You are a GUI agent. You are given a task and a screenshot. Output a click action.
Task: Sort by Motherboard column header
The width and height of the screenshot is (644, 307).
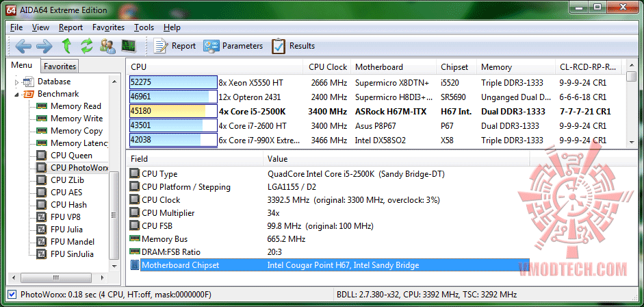(x=394, y=67)
